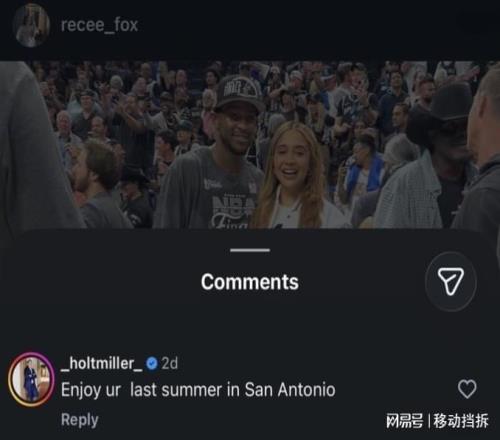Click the blue verified badge beside _holtmiller_
This screenshot has width=500, height=440.
(152, 363)
